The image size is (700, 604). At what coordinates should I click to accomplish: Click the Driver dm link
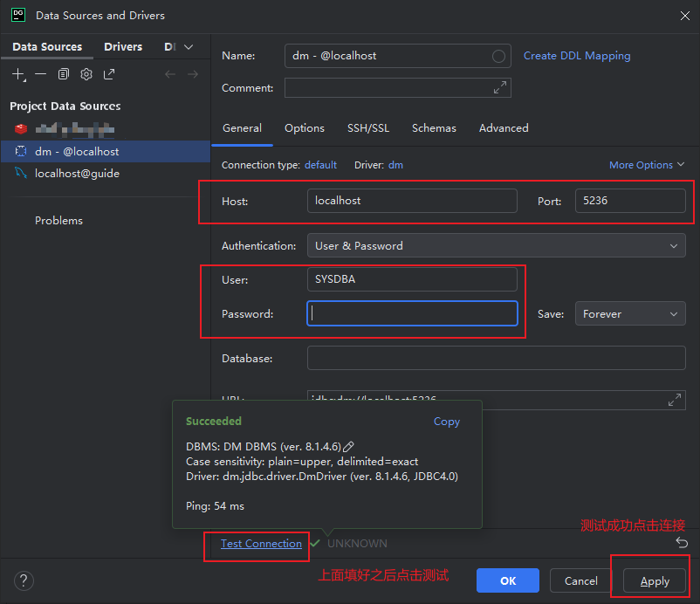(395, 165)
